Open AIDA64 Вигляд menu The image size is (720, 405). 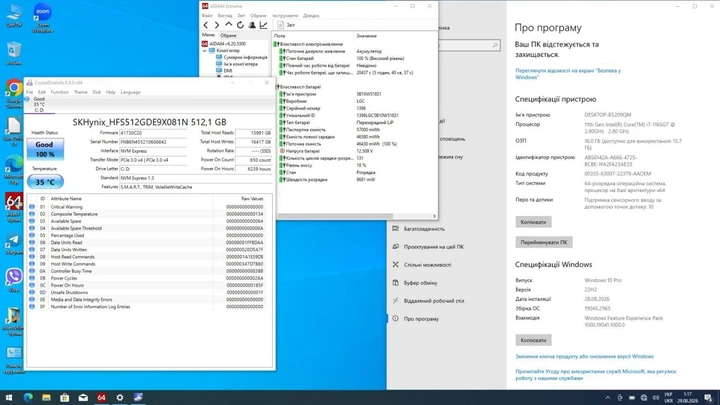[225, 16]
